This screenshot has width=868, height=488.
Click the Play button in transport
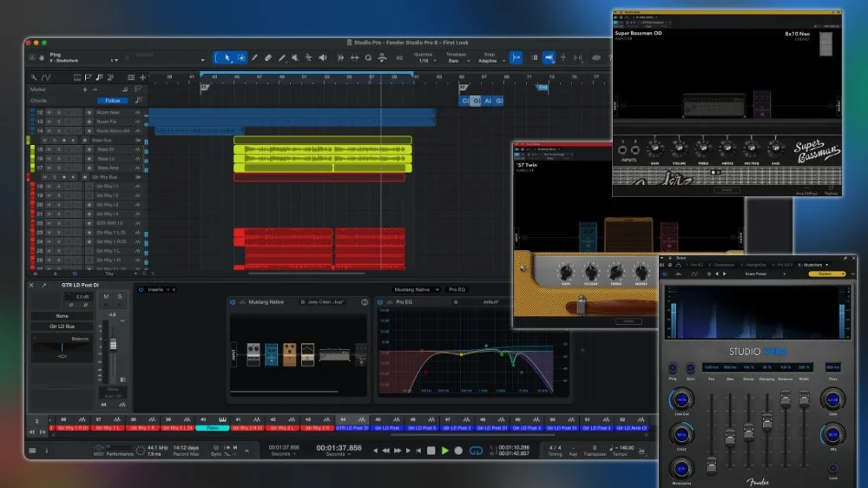coord(444,451)
